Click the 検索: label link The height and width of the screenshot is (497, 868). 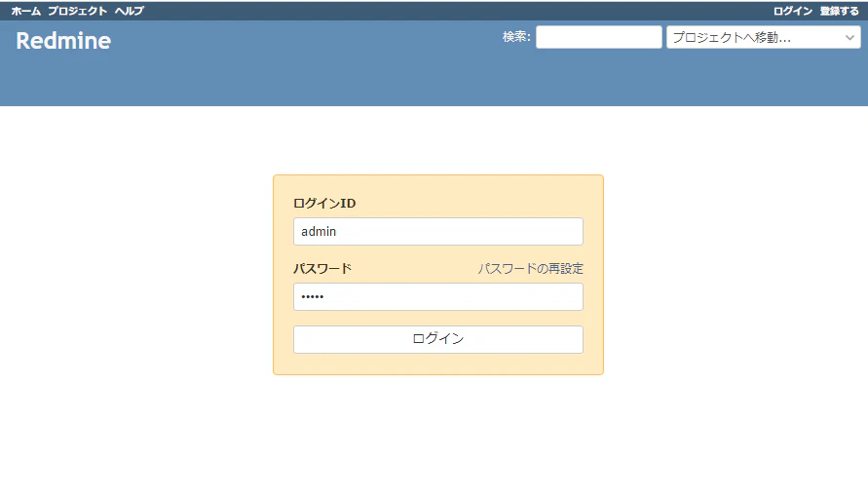(x=515, y=36)
